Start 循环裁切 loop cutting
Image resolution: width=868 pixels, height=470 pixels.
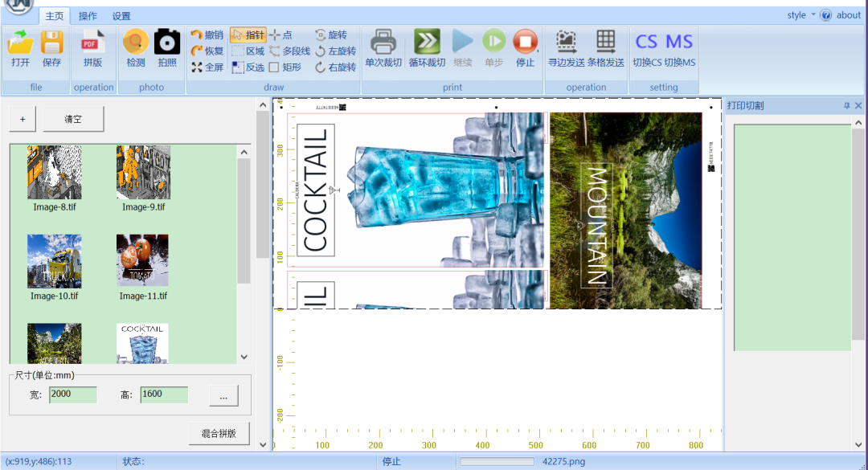pyautogui.click(x=427, y=42)
